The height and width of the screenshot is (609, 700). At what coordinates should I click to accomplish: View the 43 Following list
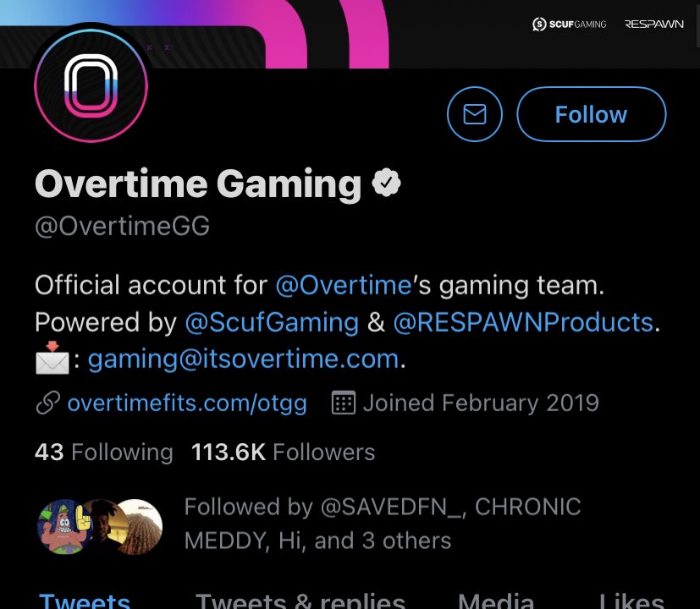(x=103, y=452)
